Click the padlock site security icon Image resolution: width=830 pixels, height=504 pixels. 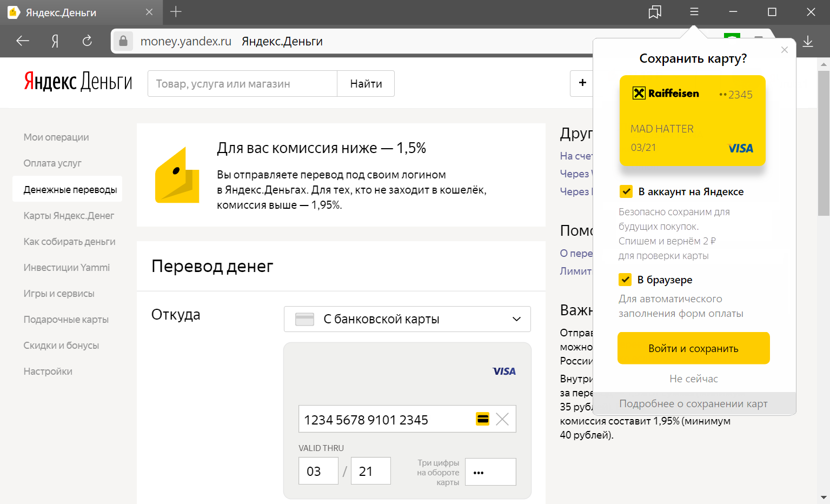[123, 41]
